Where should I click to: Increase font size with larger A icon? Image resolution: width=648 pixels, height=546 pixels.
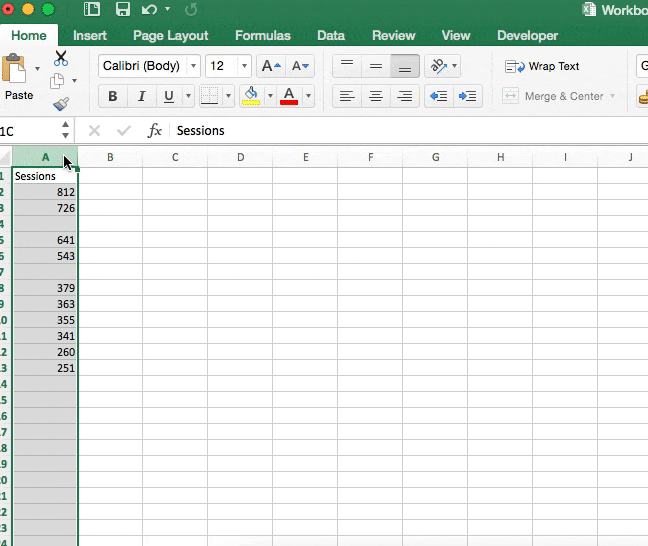tap(270, 66)
